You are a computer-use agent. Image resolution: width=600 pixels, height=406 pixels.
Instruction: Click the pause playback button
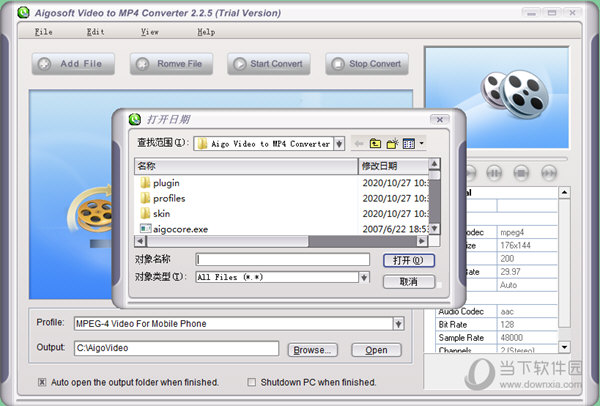tap(494, 173)
